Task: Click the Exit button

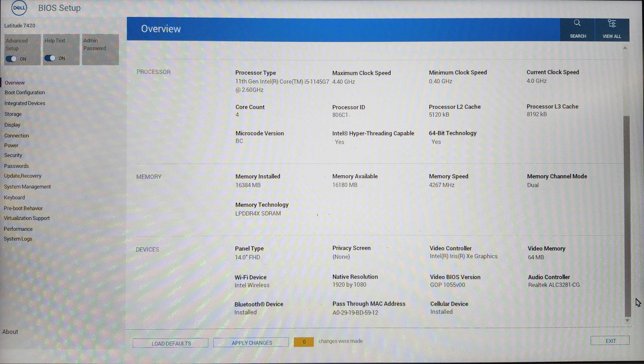Action: pyautogui.click(x=610, y=341)
